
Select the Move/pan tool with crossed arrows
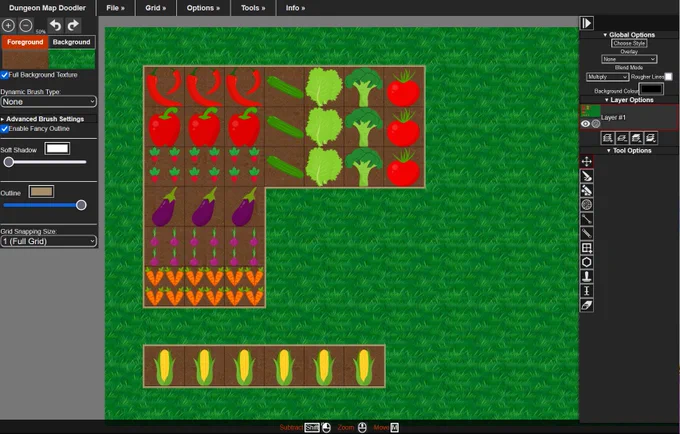586,161
